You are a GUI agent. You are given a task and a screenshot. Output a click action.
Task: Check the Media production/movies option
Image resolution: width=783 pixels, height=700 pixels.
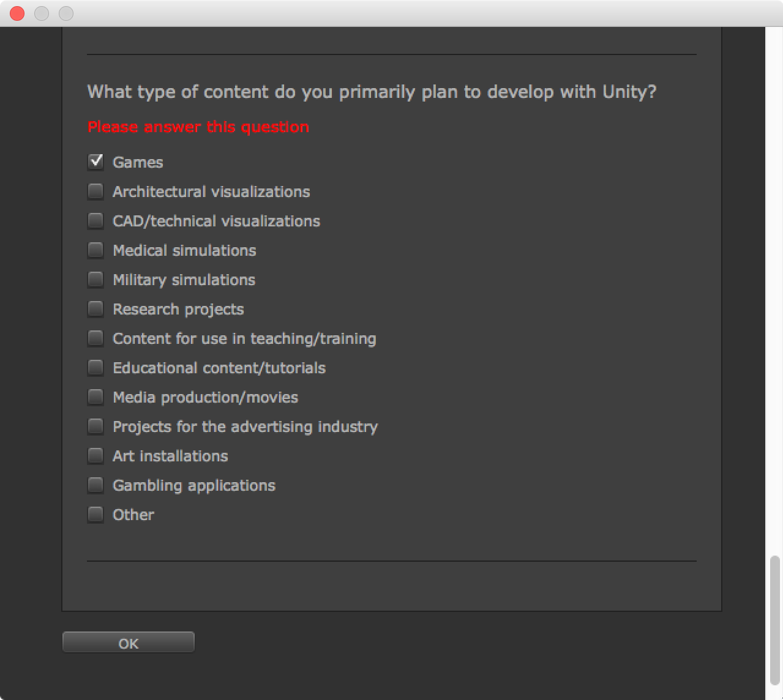pos(96,397)
